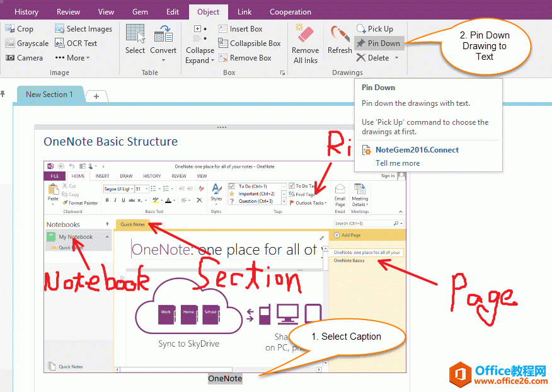The image size is (552, 392).
Task: Delete the drawings
Action: click(372, 58)
